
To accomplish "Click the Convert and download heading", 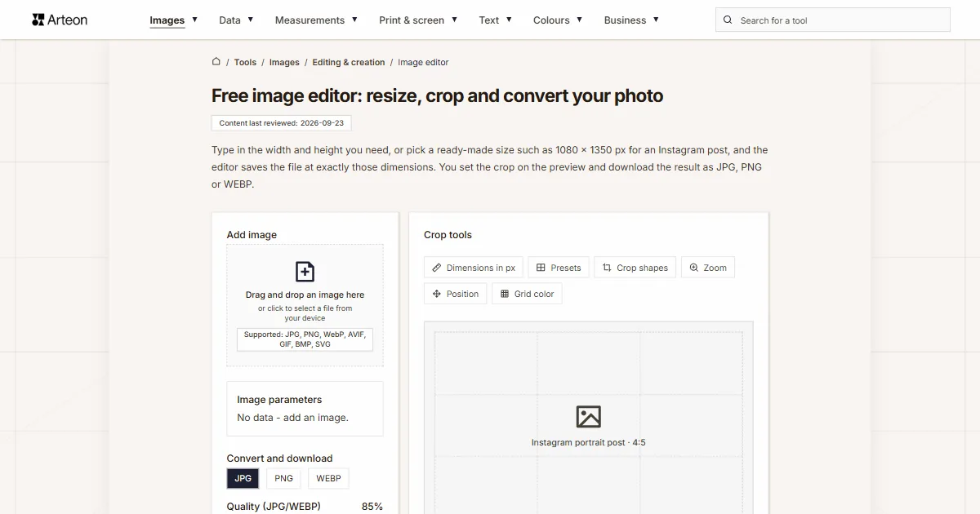I will (279, 459).
